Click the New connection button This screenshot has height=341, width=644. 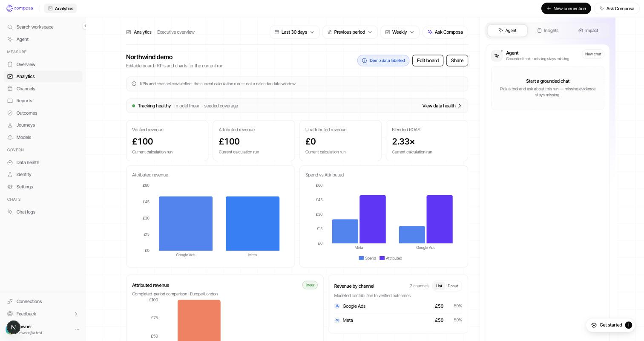(x=566, y=9)
